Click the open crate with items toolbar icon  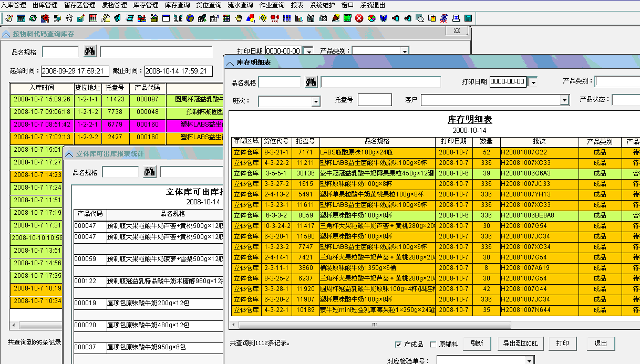[x=154, y=18]
